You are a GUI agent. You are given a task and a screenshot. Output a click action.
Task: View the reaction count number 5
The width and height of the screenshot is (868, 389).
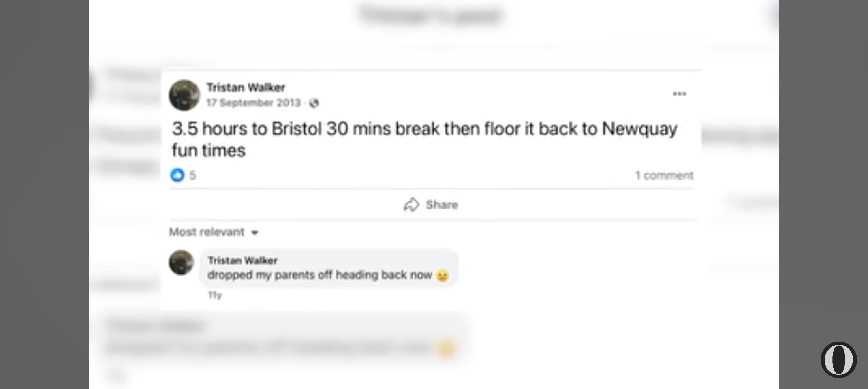[x=192, y=175]
